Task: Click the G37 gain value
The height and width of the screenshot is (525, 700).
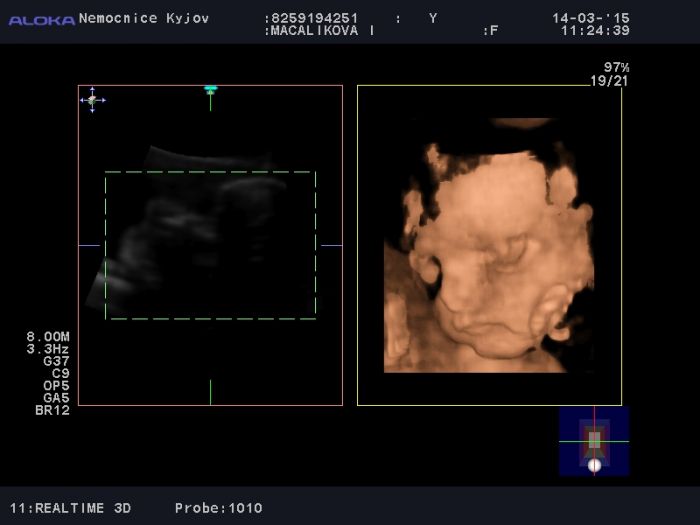Action: pyautogui.click(x=56, y=361)
